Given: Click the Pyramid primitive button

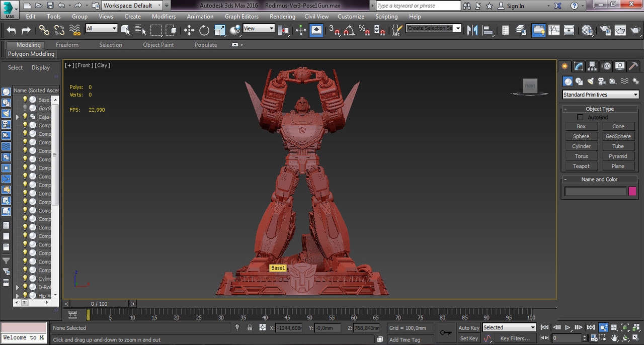Looking at the screenshot, I should [618, 156].
